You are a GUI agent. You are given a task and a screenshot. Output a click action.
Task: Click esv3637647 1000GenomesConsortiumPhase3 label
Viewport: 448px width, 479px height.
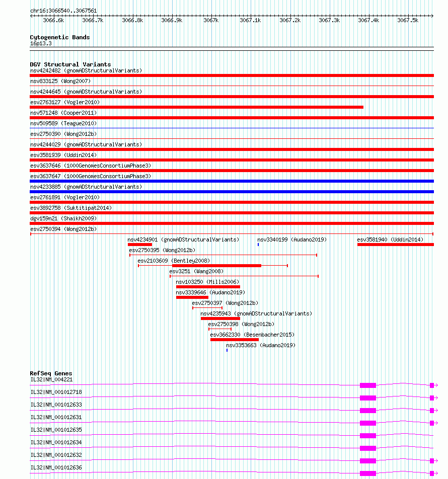(91, 176)
